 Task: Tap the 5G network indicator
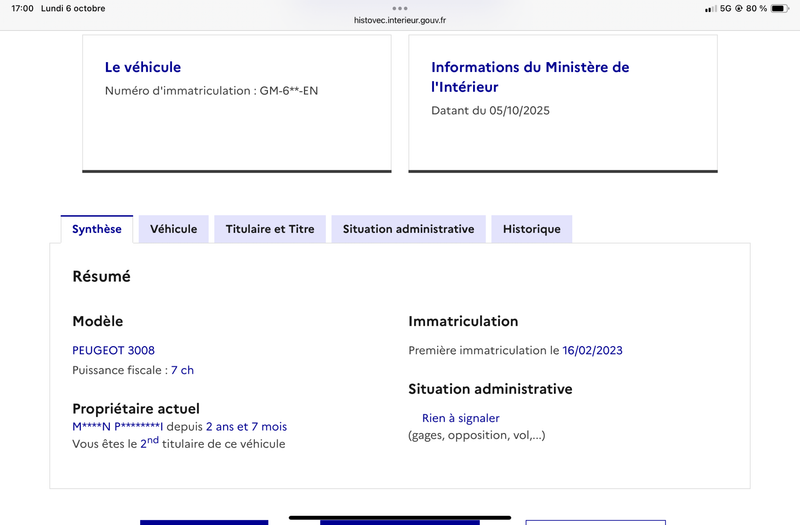(x=726, y=8)
